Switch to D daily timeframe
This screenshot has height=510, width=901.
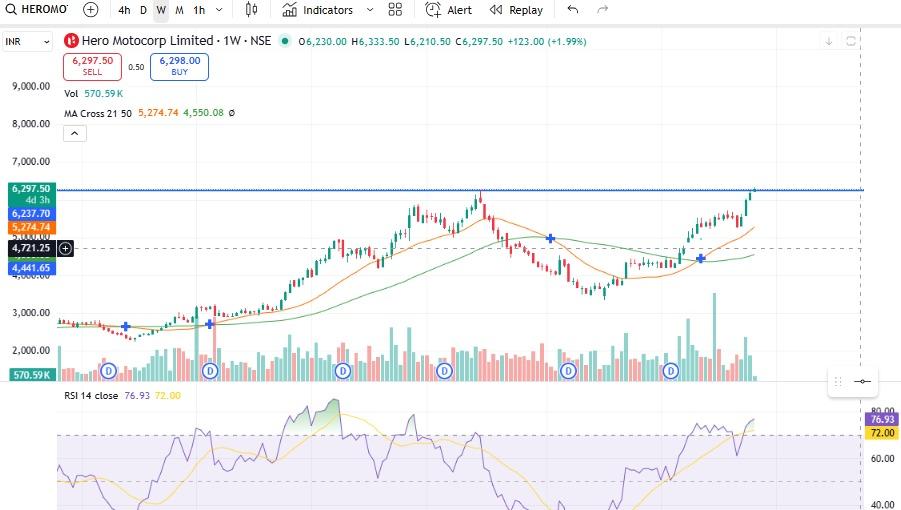(x=143, y=10)
